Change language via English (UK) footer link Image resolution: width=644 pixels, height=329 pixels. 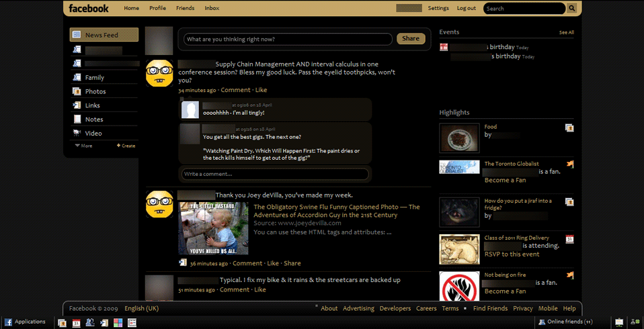pyautogui.click(x=142, y=308)
